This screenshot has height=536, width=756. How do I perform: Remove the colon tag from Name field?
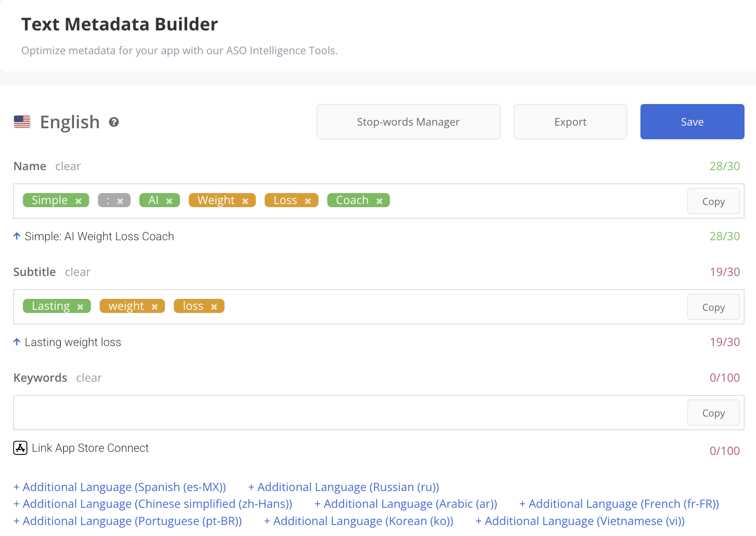[x=120, y=201]
